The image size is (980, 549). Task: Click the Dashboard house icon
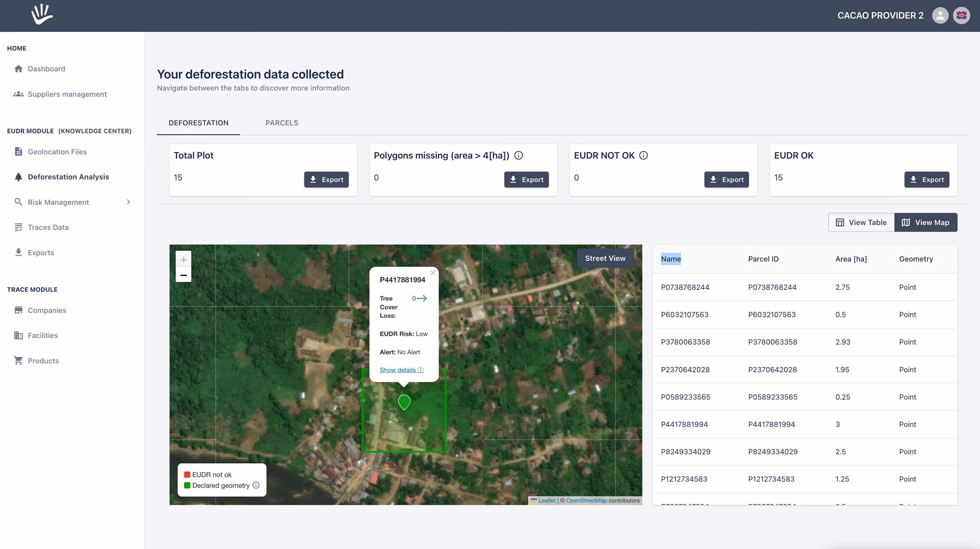point(18,68)
